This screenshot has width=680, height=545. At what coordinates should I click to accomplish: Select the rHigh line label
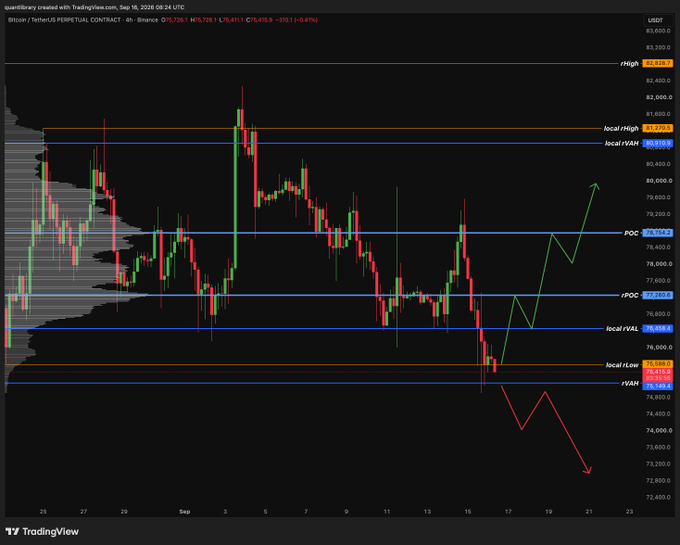tap(629, 63)
